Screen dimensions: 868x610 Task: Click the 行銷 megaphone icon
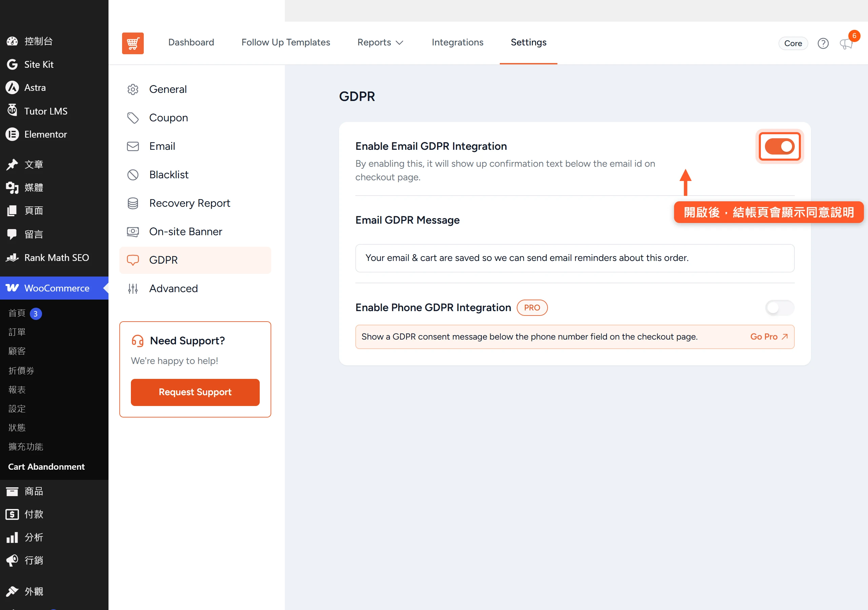click(x=12, y=561)
